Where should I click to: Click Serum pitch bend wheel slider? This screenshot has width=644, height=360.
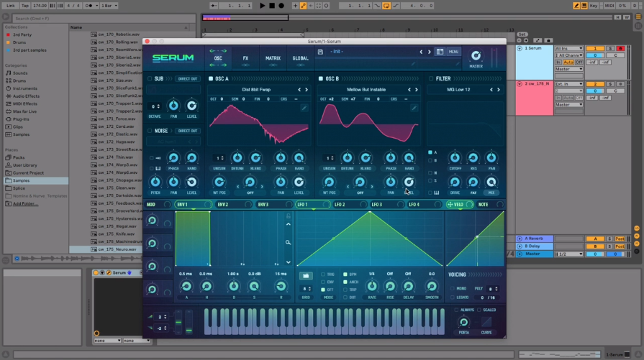[x=178, y=323]
